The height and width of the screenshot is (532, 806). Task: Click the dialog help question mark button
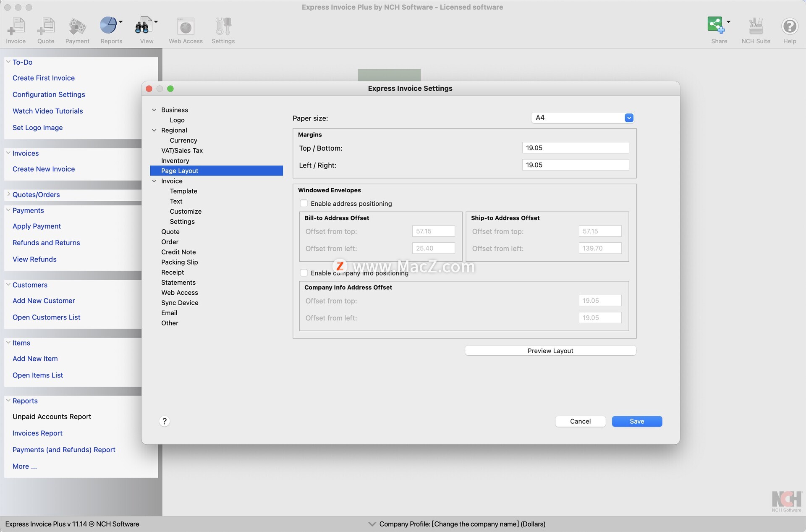(x=165, y=421)
